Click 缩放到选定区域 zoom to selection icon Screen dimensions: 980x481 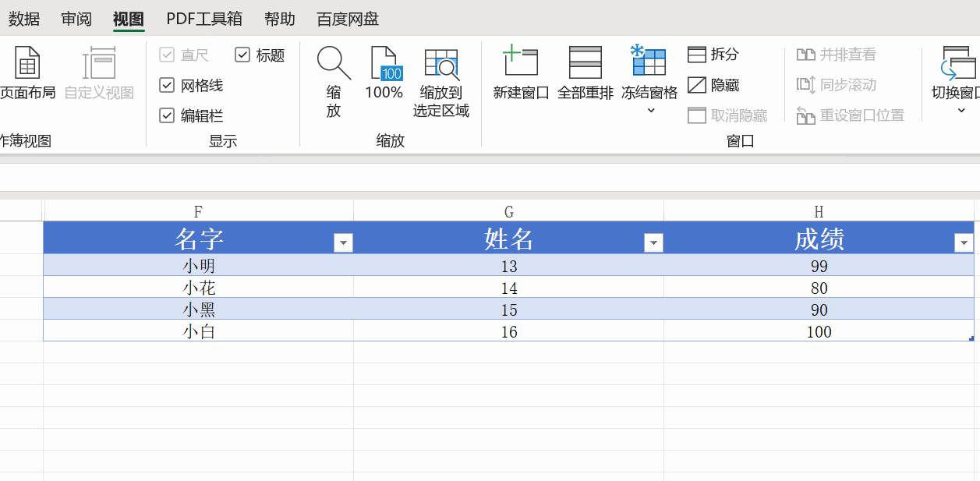(x=441, y=64)
